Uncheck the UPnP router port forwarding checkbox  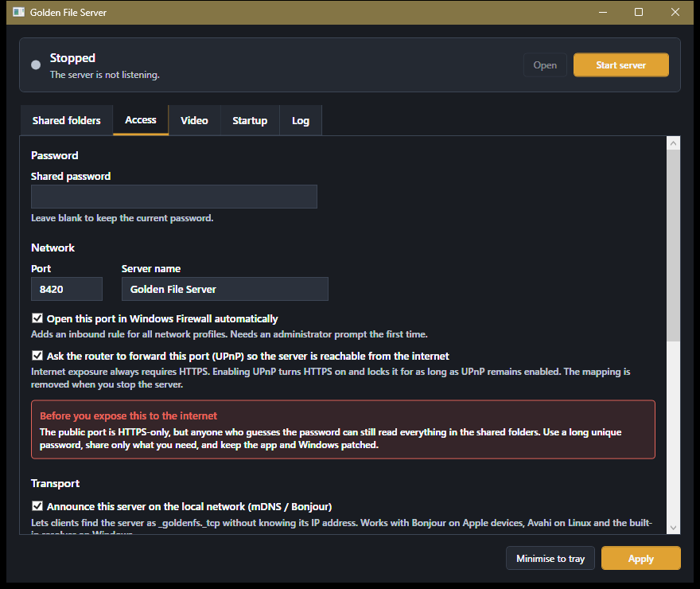37,356
